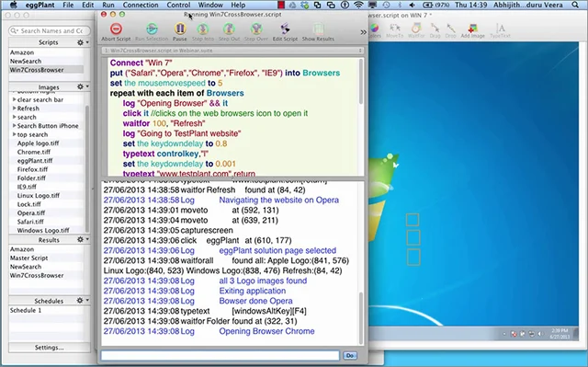Click the Step Out toolbar icon

pyautogui.click(x=229, y=29)
